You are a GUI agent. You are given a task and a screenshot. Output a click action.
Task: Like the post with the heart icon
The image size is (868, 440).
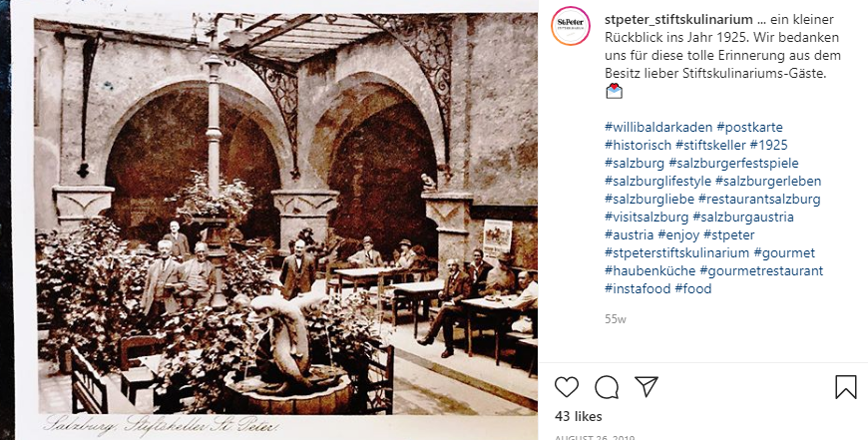pyautogui.click(x=567, y=387)
